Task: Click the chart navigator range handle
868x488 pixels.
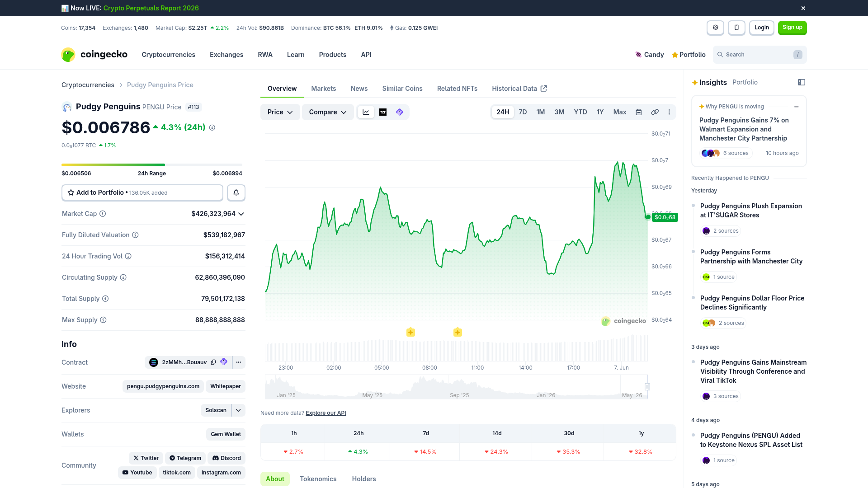Action: 647,387
